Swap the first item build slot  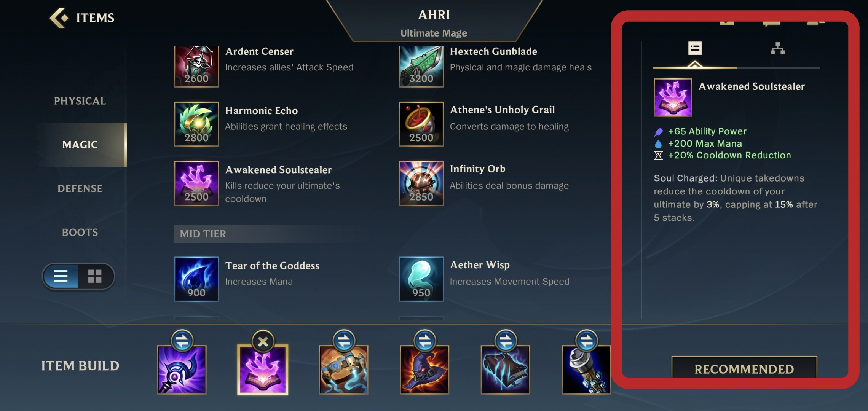182,341
